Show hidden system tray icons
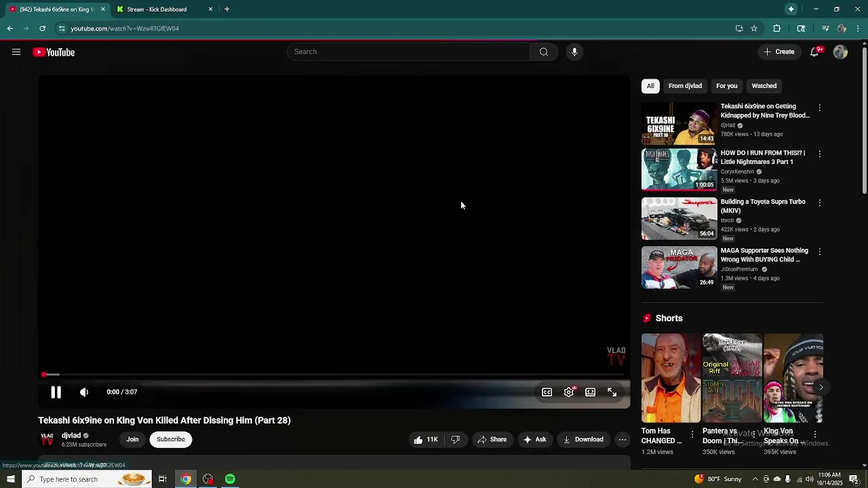 click(755, 479)
